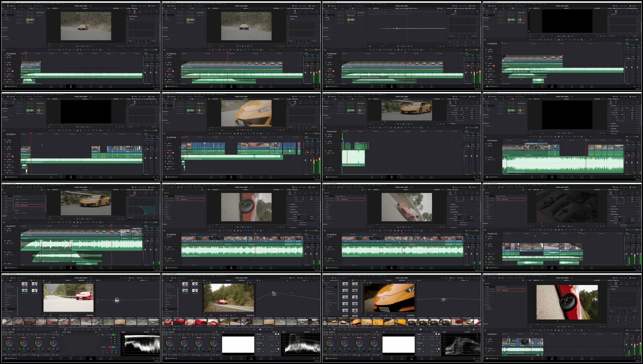Select Curves palette icon above Curves - Custom panel

click(65, 329)
